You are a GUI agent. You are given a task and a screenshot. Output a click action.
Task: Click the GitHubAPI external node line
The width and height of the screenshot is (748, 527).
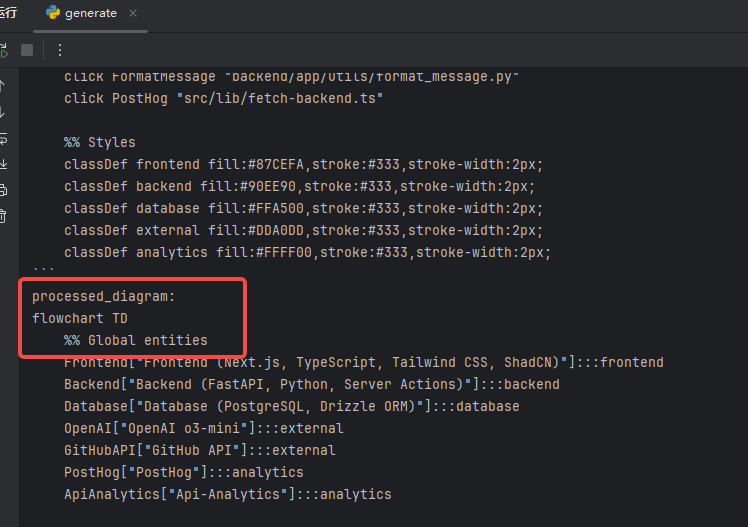200,450
